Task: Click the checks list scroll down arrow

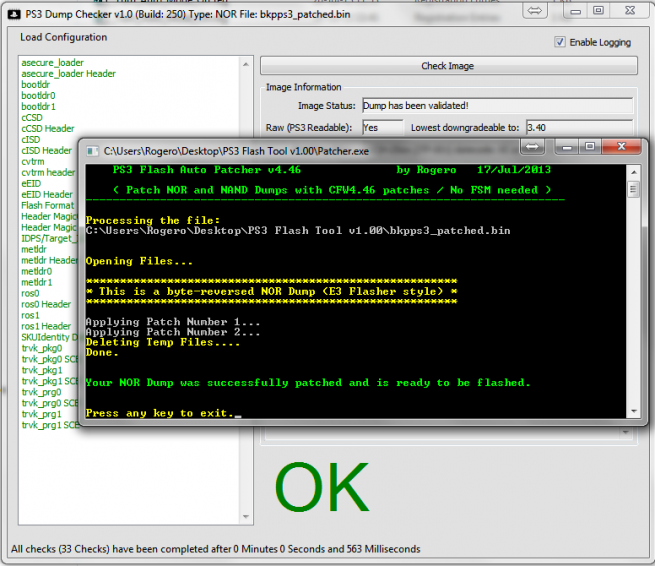Action: click(246, 517)
